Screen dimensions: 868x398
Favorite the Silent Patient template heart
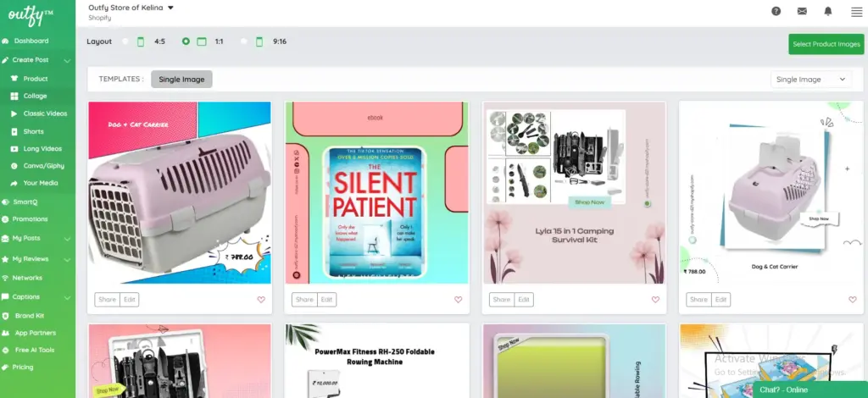[x=458, y=300]
